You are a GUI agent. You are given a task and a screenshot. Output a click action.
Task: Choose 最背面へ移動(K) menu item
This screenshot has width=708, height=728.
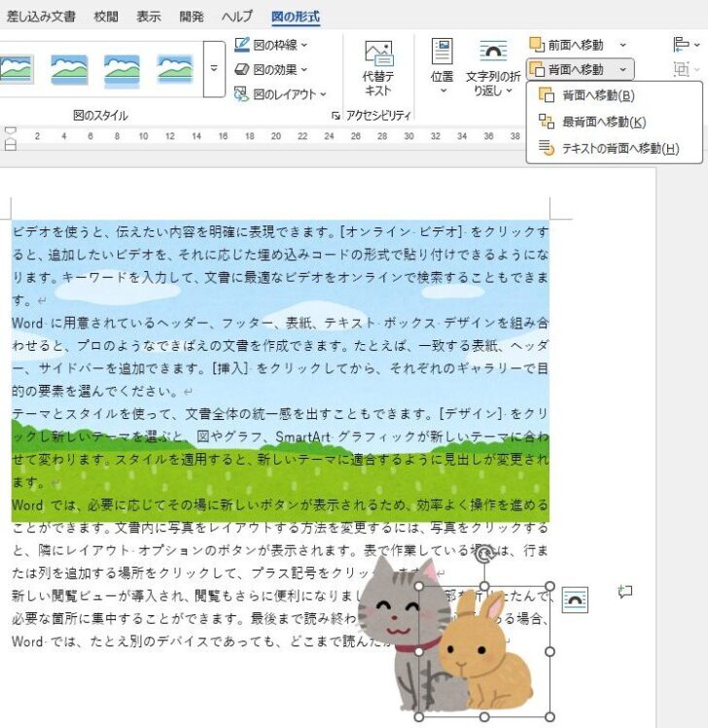(x=615, y=122)
